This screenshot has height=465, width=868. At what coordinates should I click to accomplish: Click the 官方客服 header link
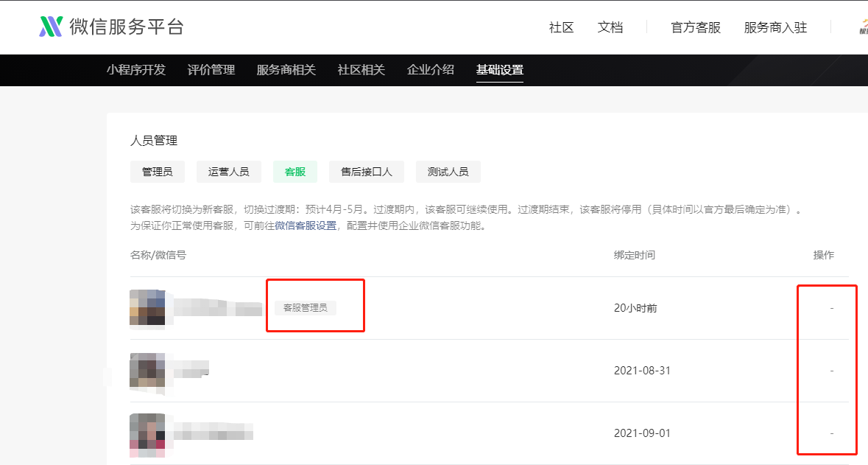coord(696,27)
